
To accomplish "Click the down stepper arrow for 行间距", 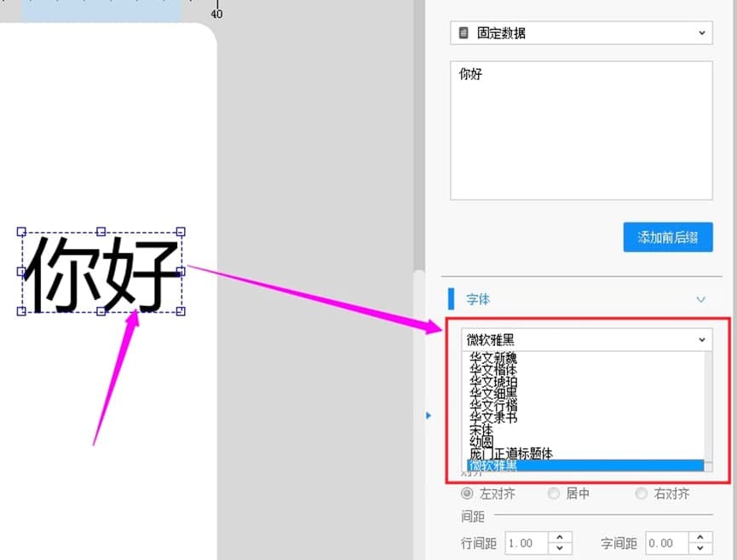I will 559,547.
